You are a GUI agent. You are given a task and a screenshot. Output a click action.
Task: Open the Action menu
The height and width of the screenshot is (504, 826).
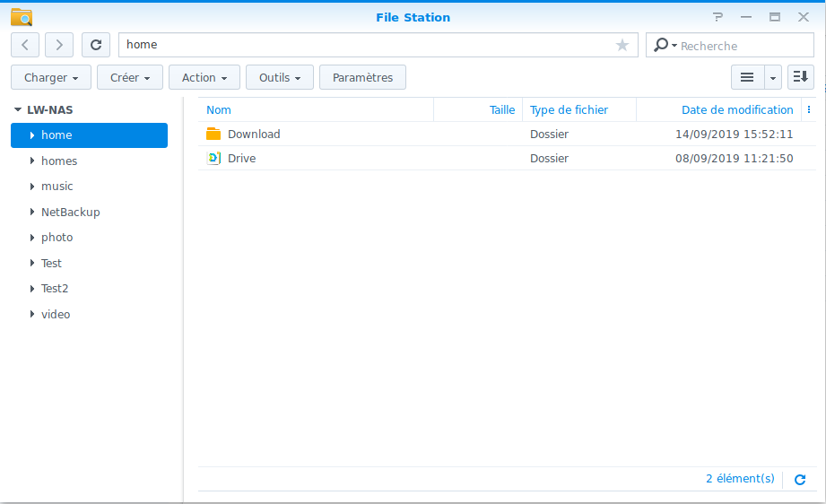[204, 78]
